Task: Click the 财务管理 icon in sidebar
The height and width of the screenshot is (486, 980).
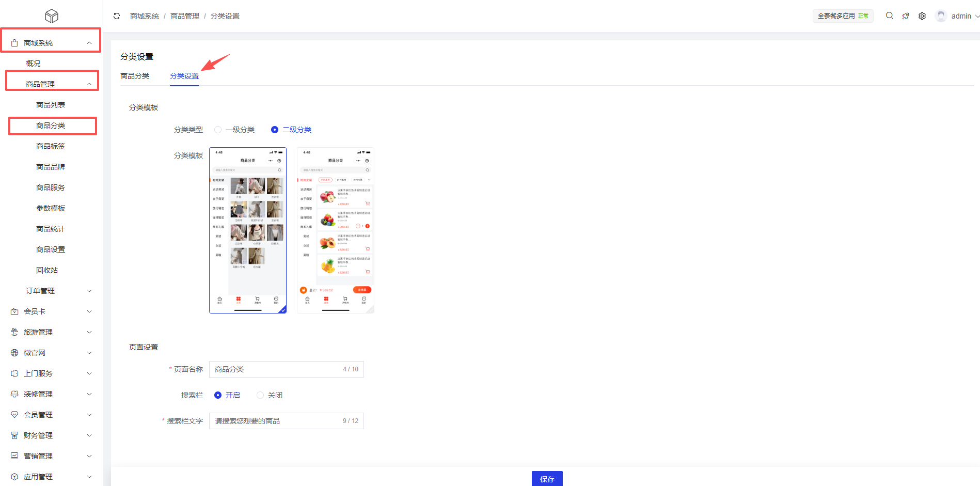Action: point(14,435)
